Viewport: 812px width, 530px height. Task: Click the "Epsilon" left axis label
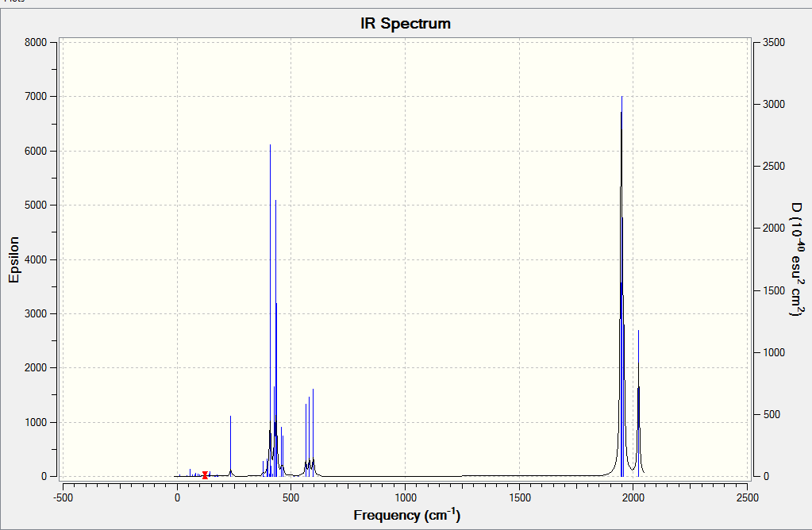tap(14, 259)
